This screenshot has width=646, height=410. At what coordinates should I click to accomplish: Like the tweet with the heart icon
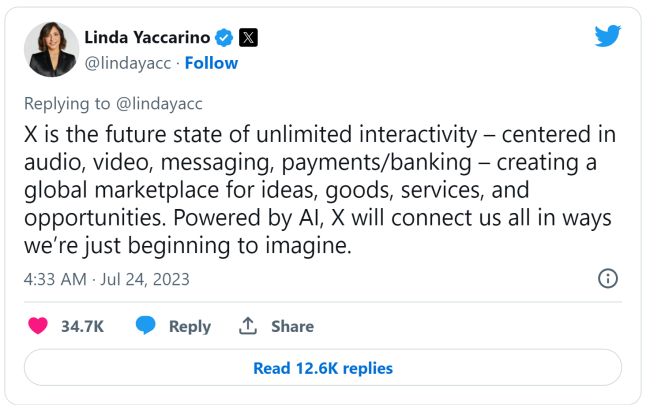[x=37, y=326]
